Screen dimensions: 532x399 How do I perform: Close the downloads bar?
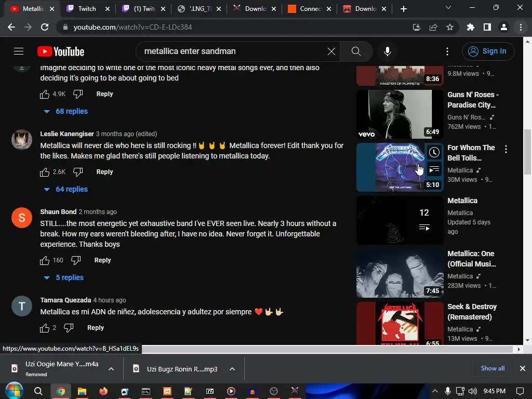pyautogui.click(x=523, y=368)
